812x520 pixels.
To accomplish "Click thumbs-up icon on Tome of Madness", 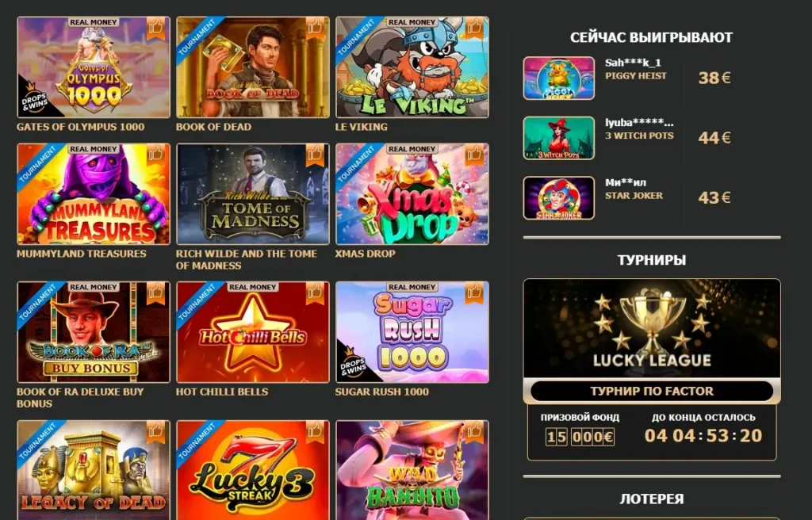I will coord(315,155).
